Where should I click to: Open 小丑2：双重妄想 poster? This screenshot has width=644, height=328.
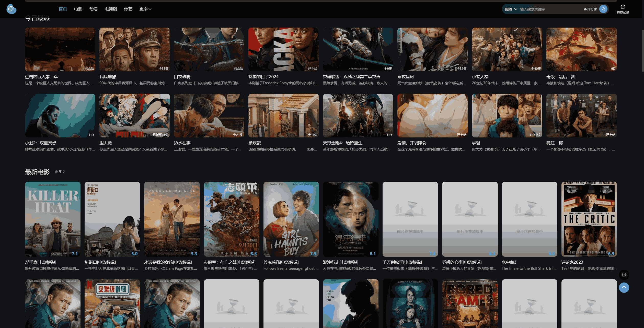tap(60, 115)
